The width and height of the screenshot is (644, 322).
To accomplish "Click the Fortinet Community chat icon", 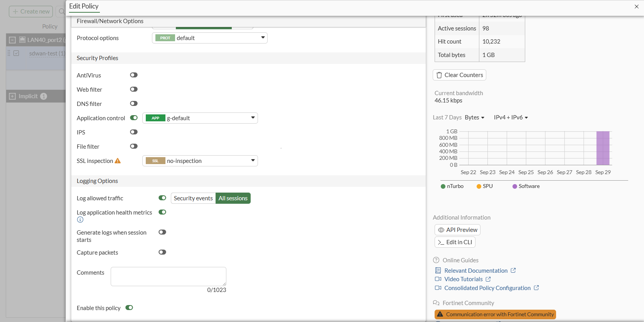I will click(436, 303).
